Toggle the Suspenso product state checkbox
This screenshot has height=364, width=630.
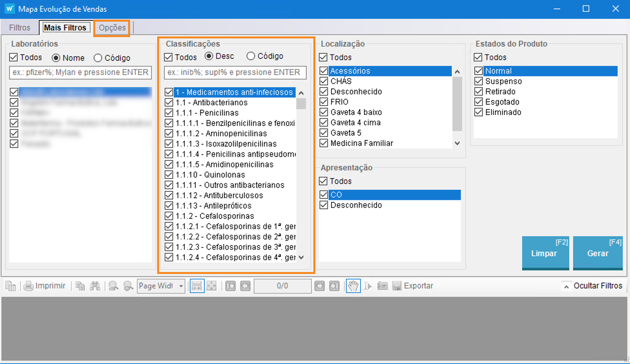pos(479,81)
